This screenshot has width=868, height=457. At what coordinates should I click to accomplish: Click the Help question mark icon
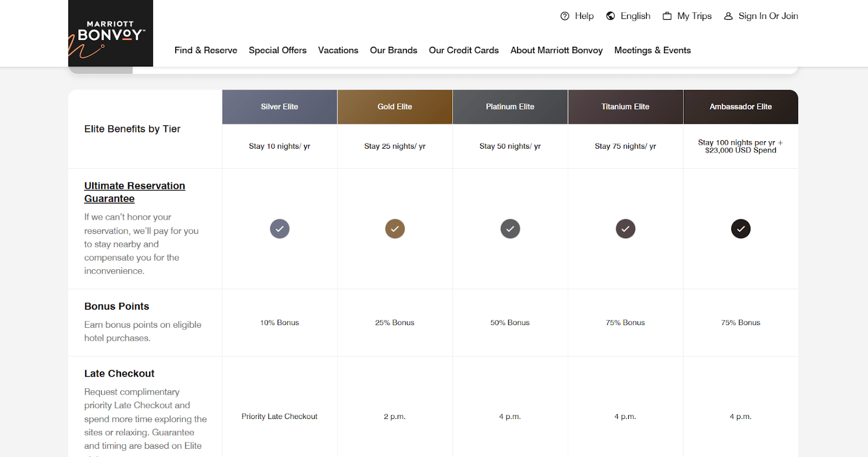[x=565, y=16]
